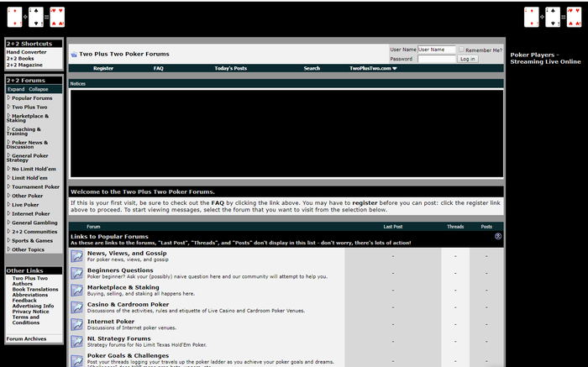
Task: Click the forum icon beside Beginners Questions
Action: point(77,273)
